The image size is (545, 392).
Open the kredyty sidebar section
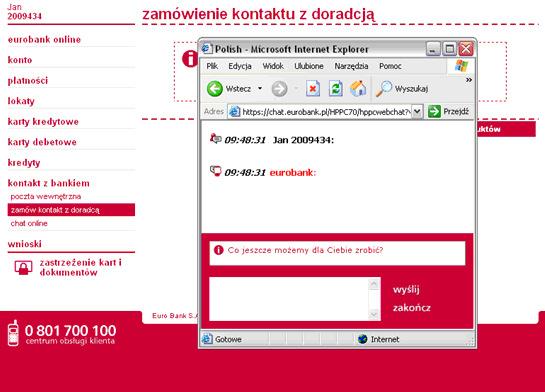click(x=24, y=163)
